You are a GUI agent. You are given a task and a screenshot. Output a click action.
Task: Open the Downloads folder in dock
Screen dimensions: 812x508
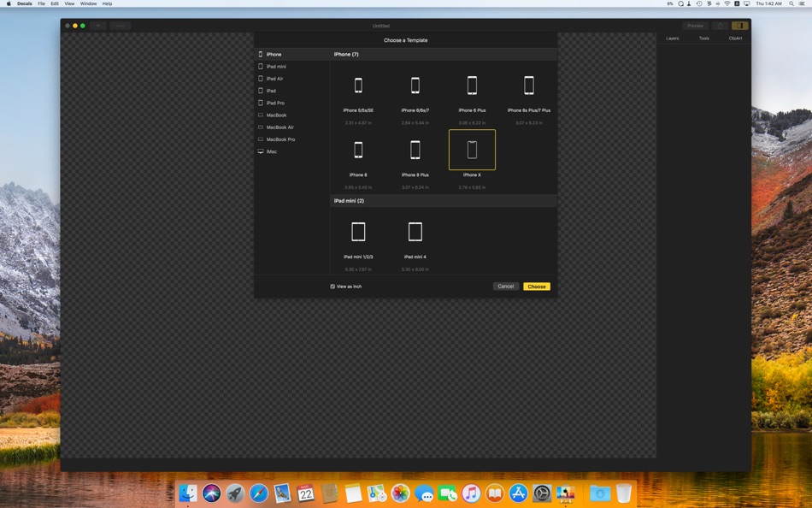click(x=600, y=493)
